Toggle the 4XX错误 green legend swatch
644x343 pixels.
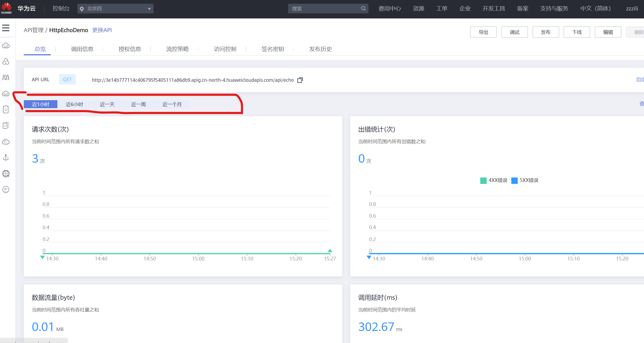pos(483,181)
